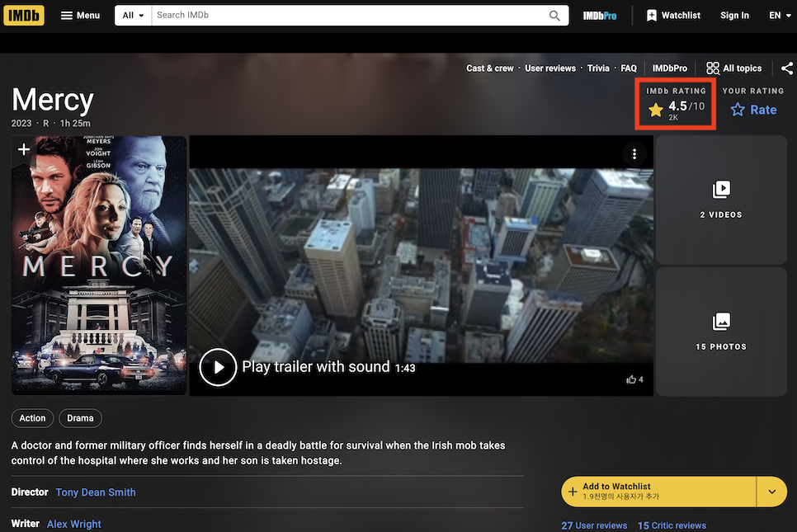Viewport: 797px width, 532px height.
Task: Add to watchlist using poster plus icon
Action: 23,149
